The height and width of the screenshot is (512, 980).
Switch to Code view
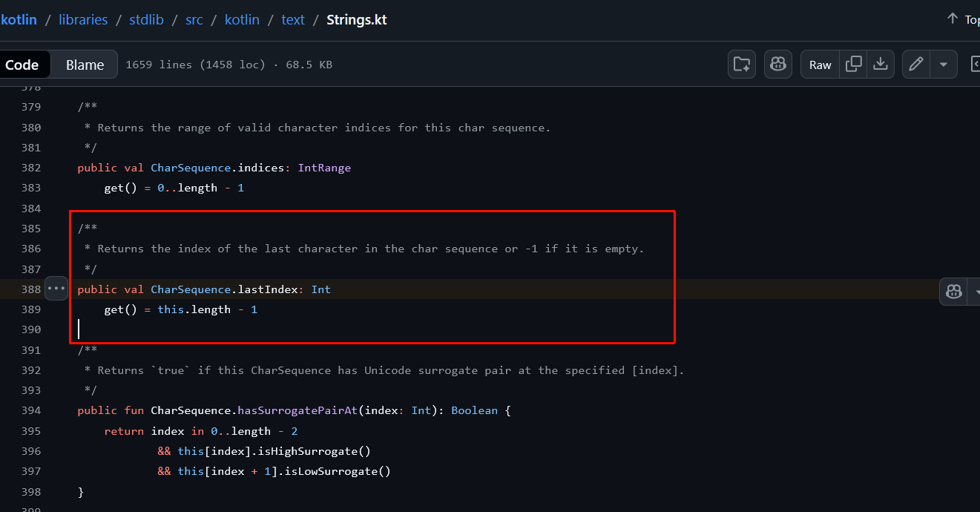coord(22,65)
